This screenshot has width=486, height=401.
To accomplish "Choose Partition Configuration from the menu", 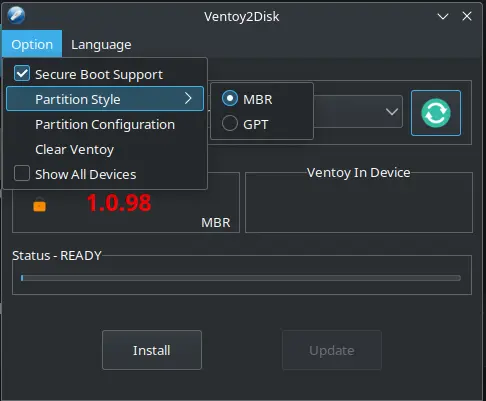I will (x=105, y=124).
